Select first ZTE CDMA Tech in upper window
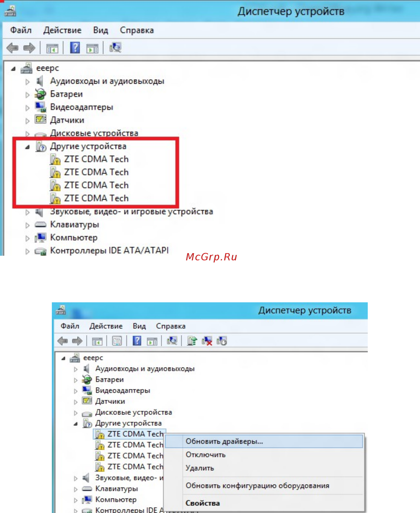The image size is (420, 513). 96,159
